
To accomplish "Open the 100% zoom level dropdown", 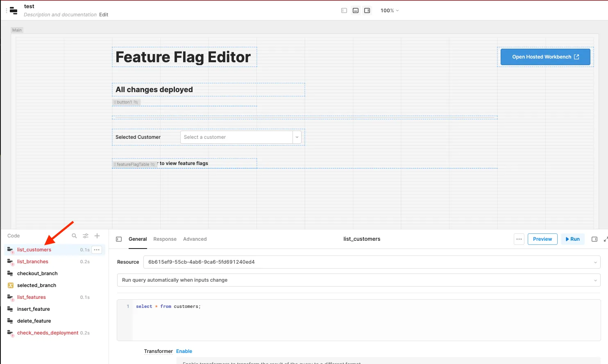I will 389,11.
